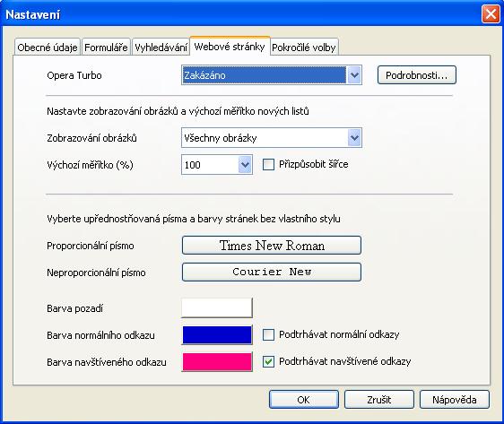The image size is (504, 424).
Task: Enable the Přizpůsobit šířce checkbox
Action: point(268,165)
